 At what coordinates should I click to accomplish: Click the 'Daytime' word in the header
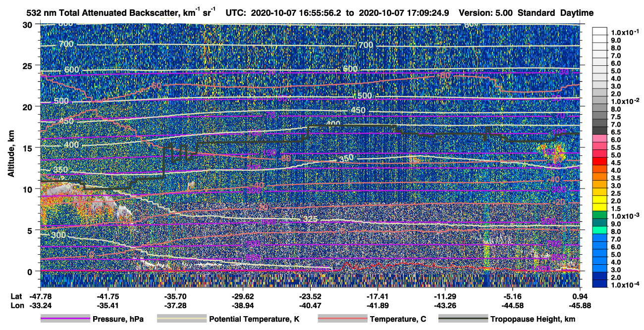(576, 12)
